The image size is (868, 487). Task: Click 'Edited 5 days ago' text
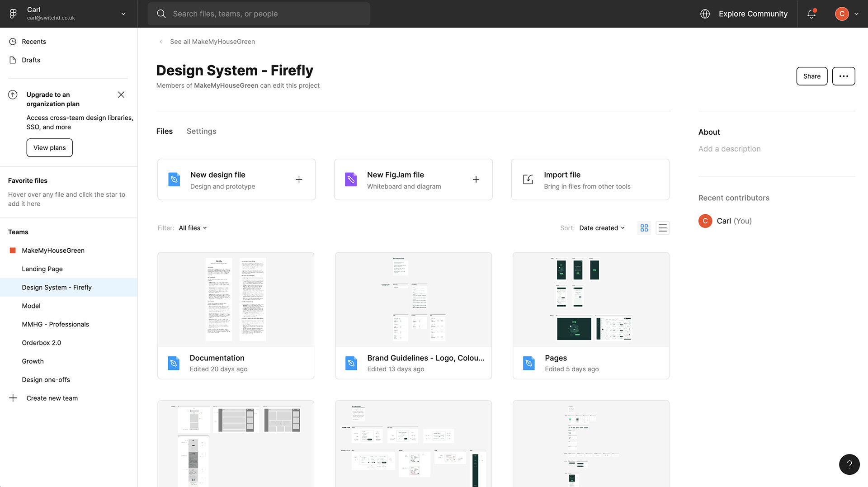click(x=572, y=369)
